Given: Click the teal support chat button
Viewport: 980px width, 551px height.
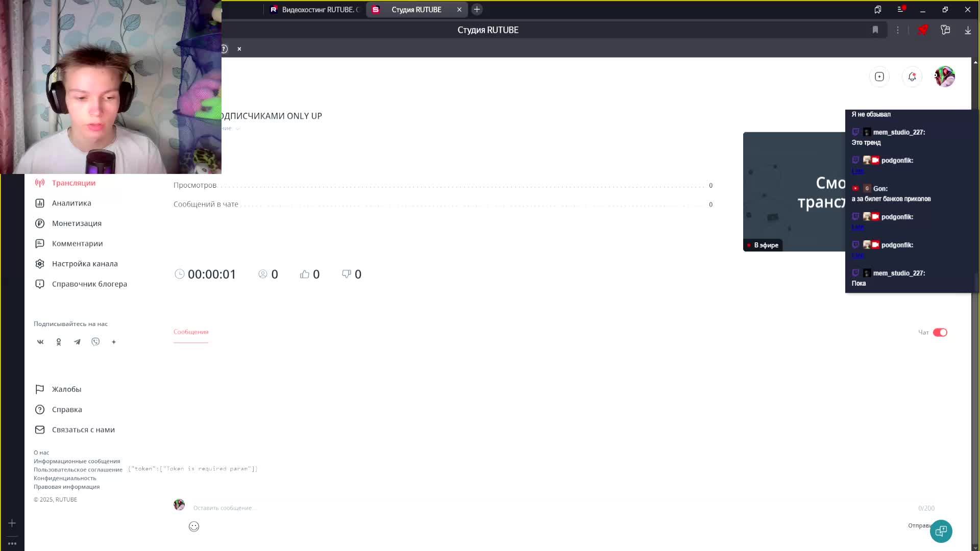Looking at the screenshot, I should tap(941, 531).
